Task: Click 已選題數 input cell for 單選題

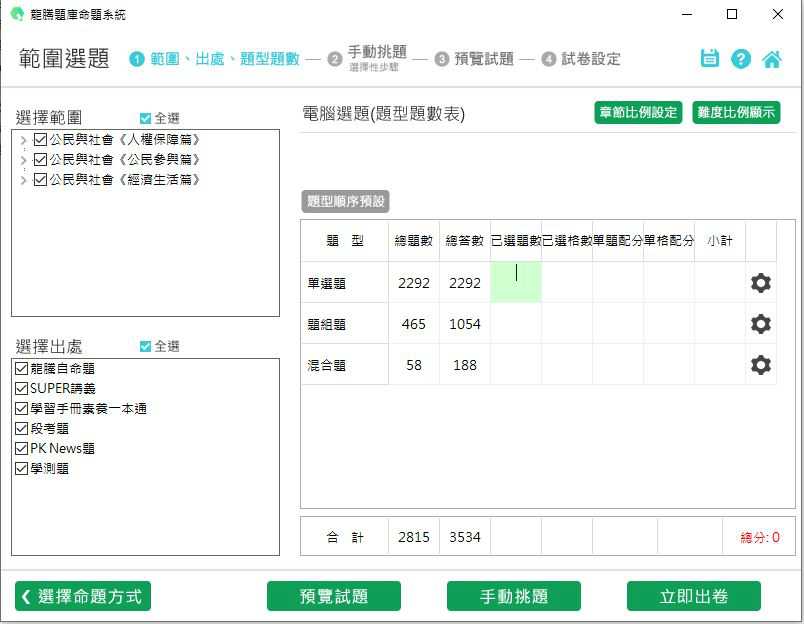Action: pos(516,282)
